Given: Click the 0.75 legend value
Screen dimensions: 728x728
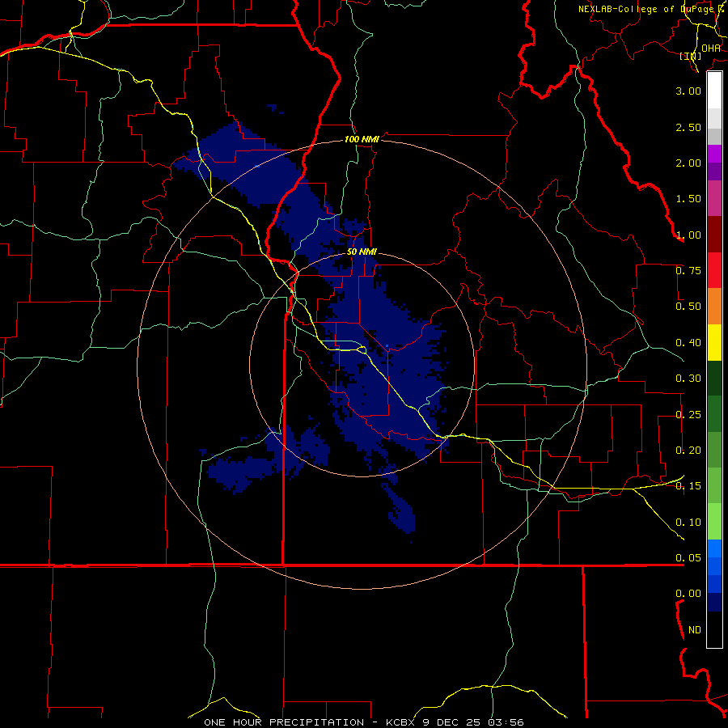Looking at the screenshot, I should pos(688,271).
